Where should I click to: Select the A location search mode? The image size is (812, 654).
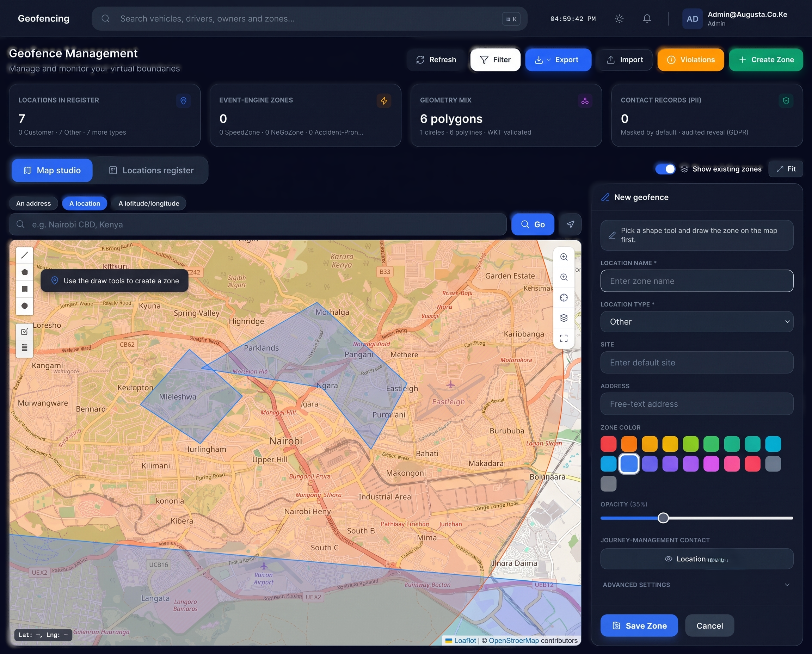(x=85, y=203)
